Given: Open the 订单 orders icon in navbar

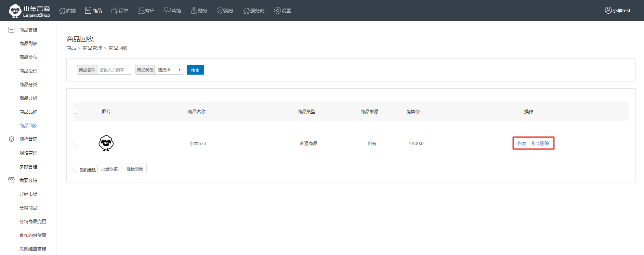Looking at the screenshot, I should coord(115,11).
